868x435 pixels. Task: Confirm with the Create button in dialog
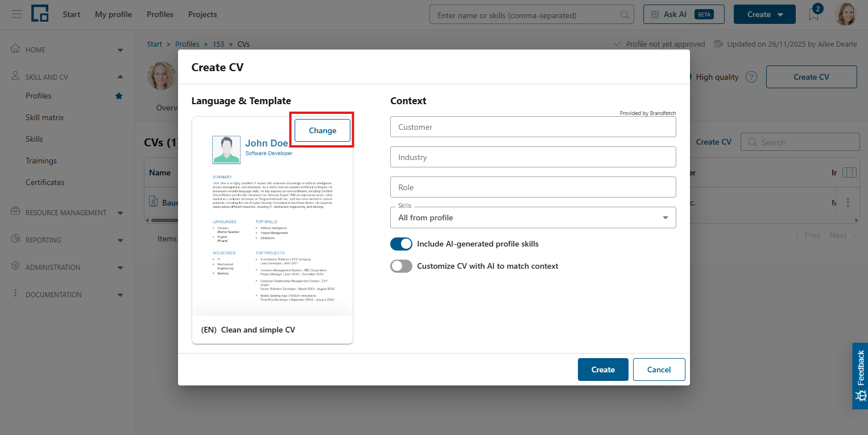click(603, 370)
